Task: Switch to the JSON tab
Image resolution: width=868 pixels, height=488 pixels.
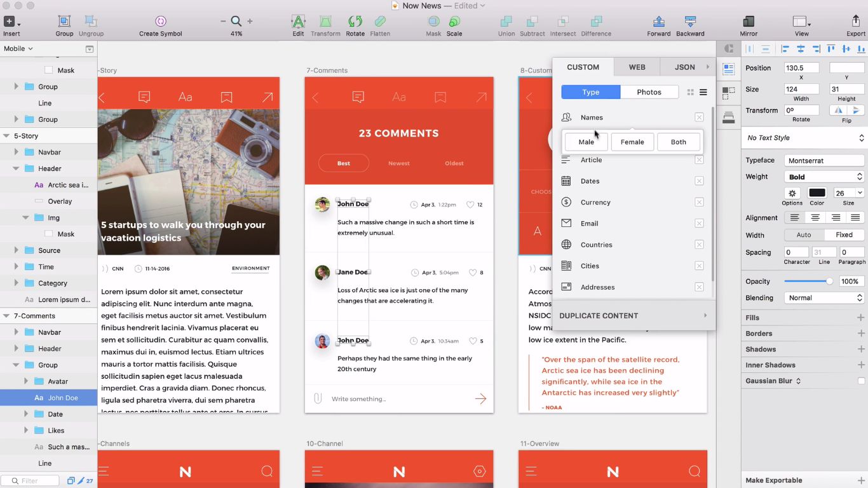Action: click(x=684, y=67)
